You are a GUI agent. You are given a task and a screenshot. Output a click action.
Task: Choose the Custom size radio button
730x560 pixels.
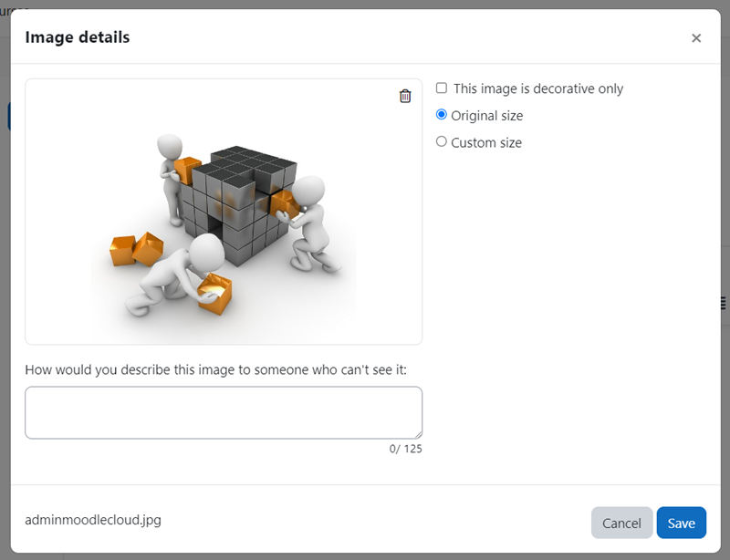[442, 141]
